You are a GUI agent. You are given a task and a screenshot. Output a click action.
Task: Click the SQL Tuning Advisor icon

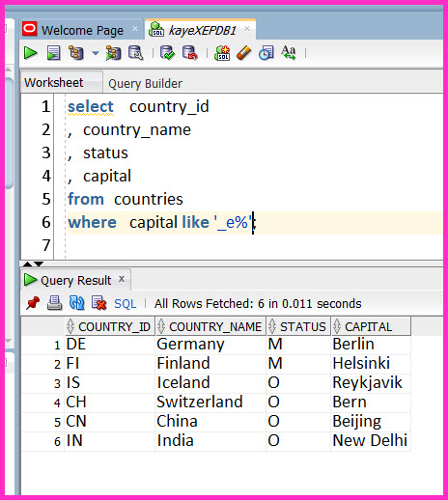136,53
